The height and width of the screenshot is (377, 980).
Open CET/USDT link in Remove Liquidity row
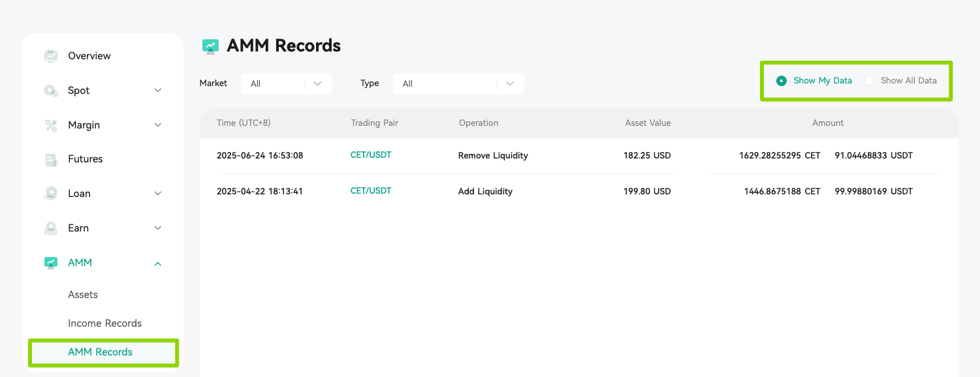371,155
